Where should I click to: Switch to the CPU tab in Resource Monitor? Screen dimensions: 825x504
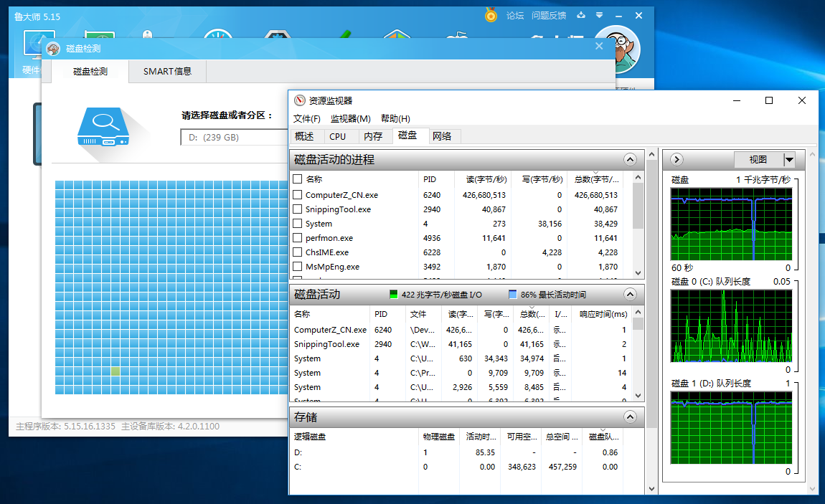pyautogui.click(x=337, y=136)
